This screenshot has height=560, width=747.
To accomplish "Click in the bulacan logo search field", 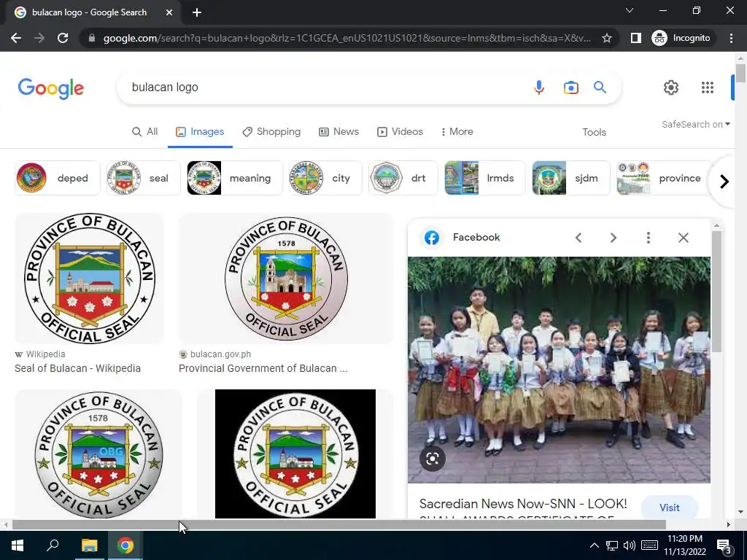I will pos(324,87).
